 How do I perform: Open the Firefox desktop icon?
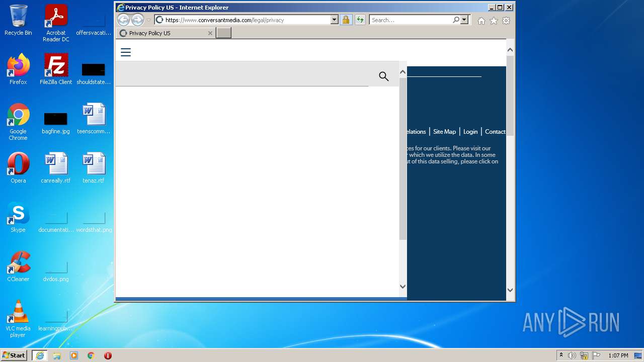click(x=18, y=69)
